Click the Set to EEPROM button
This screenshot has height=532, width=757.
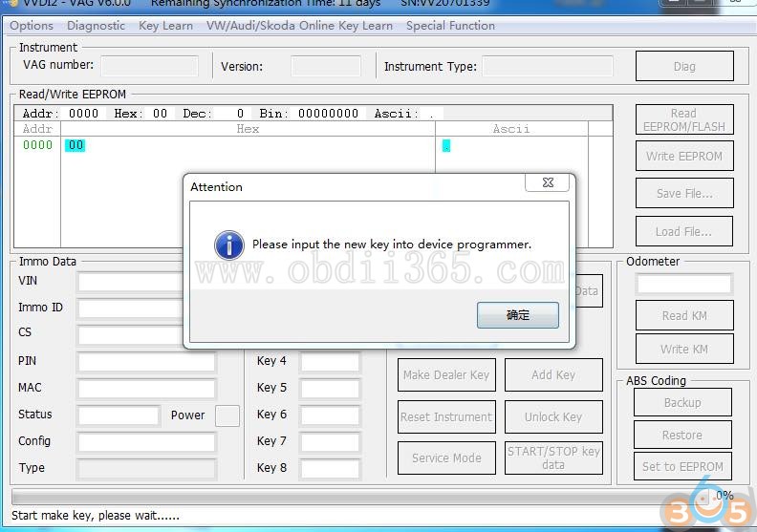point(682,466)
